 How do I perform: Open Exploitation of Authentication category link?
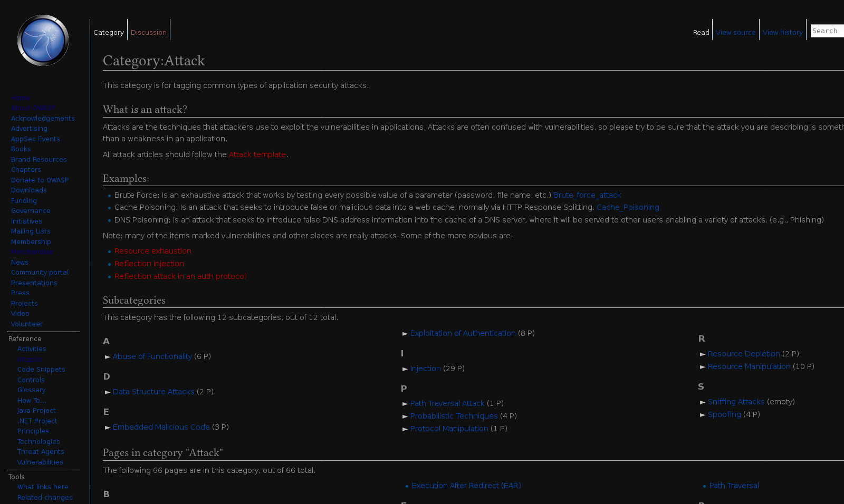pyautogui.click(x=463, y=333)
